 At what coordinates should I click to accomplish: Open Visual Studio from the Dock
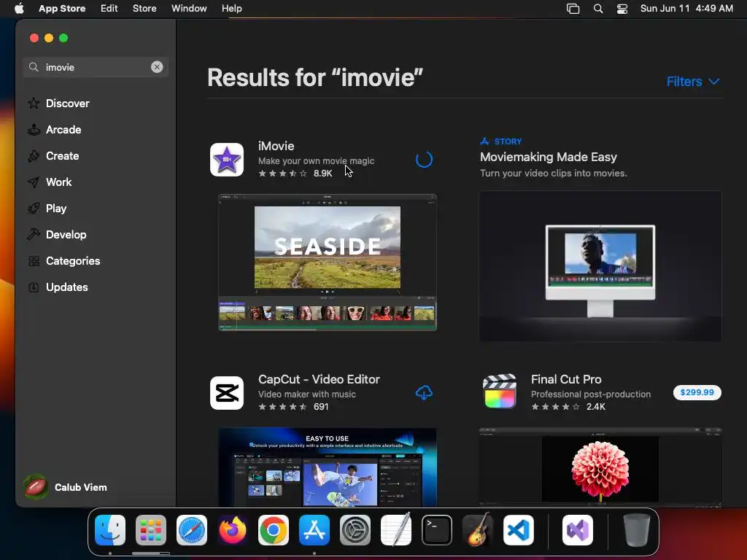click(578, 530)
